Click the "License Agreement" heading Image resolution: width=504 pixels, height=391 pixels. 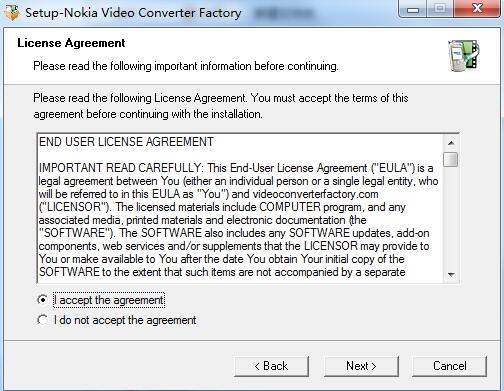tap(71, 43)
